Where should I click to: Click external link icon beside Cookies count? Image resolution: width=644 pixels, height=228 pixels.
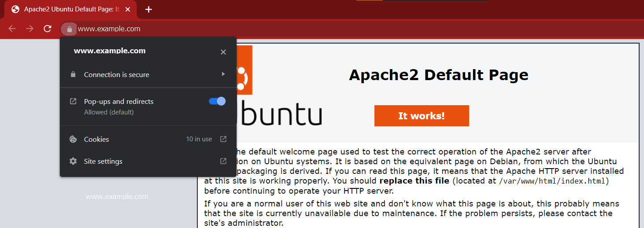coord(223,139)
